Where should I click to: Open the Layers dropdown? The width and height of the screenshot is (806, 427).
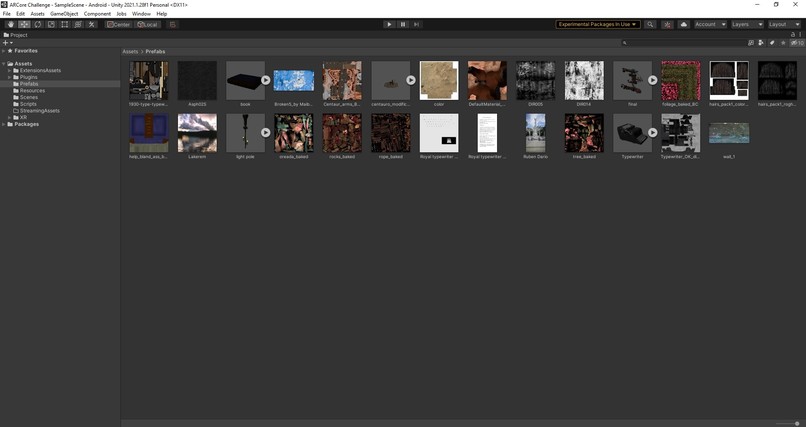[747, 24]
